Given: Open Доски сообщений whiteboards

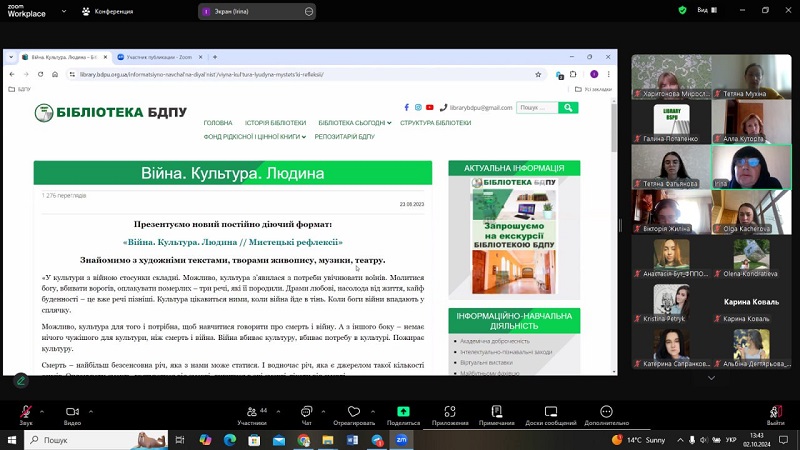Looking at the screenshot, I should pyautogui.click(x=551, y=415).
